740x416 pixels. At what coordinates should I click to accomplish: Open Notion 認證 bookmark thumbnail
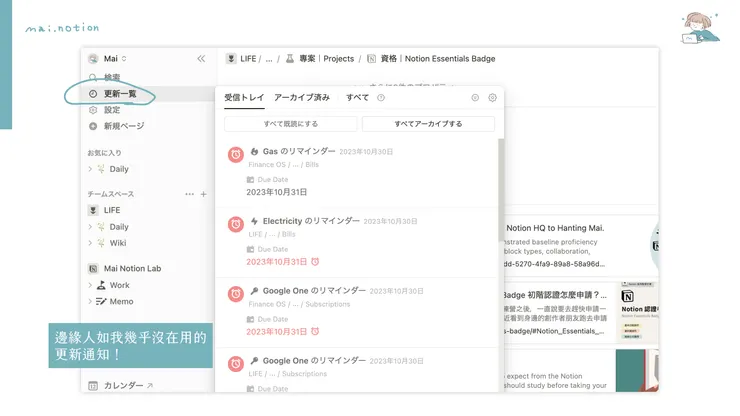637,312
